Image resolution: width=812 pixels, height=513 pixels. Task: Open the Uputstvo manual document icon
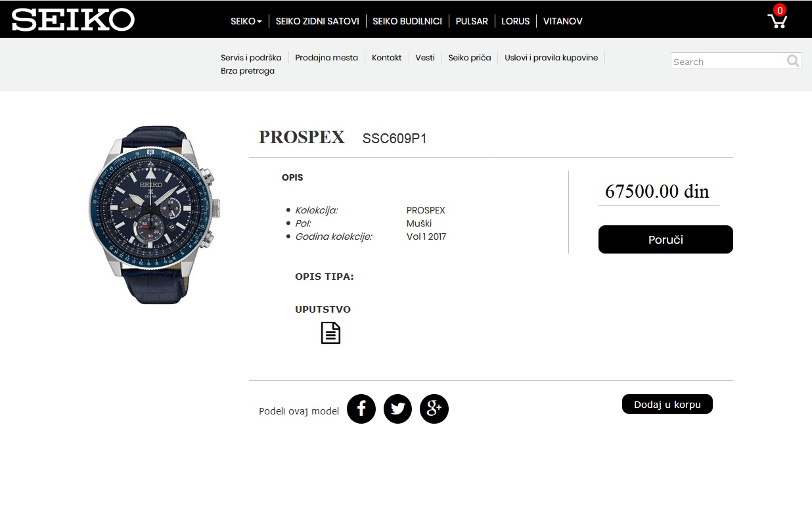coord(330,333)
